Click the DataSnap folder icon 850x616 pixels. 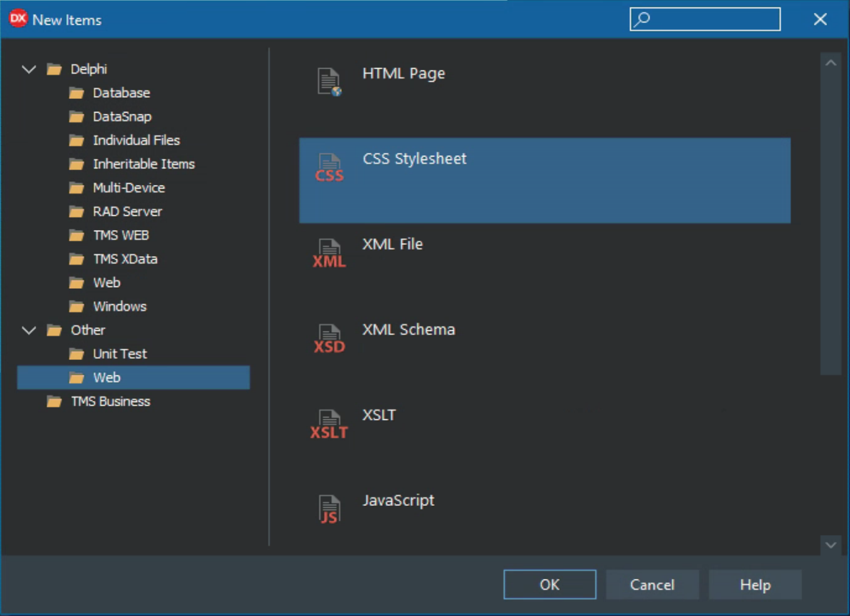click(x=77, y=117)
